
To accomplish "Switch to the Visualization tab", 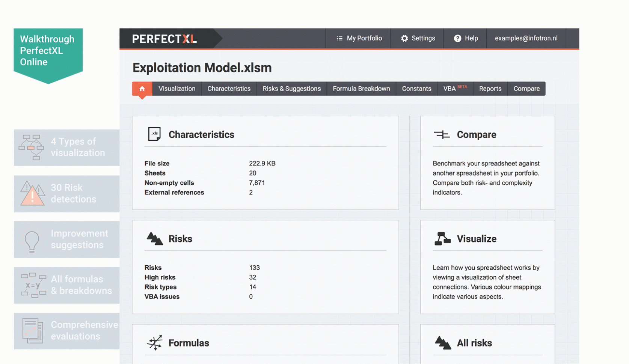I will click(x=177, y=89).
